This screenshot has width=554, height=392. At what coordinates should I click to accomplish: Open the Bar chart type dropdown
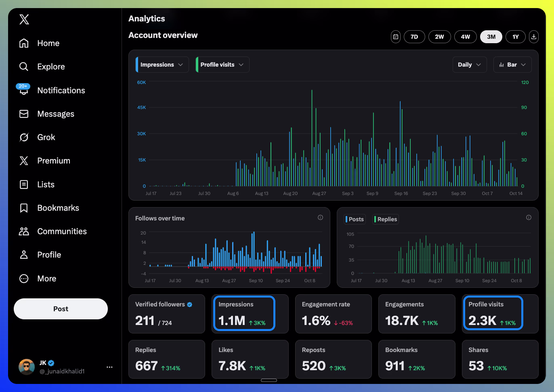pyautogui.click(x=512, y=65)
